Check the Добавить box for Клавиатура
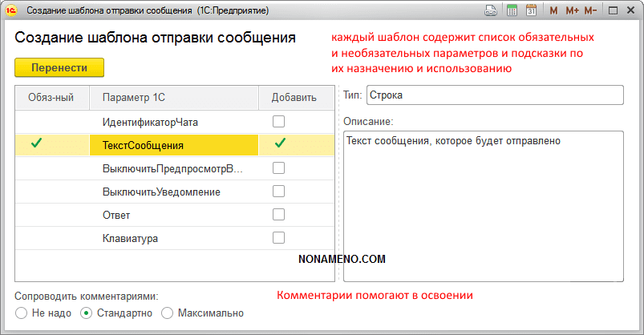Viewport: 644px width, 335px height. (279, 238)
